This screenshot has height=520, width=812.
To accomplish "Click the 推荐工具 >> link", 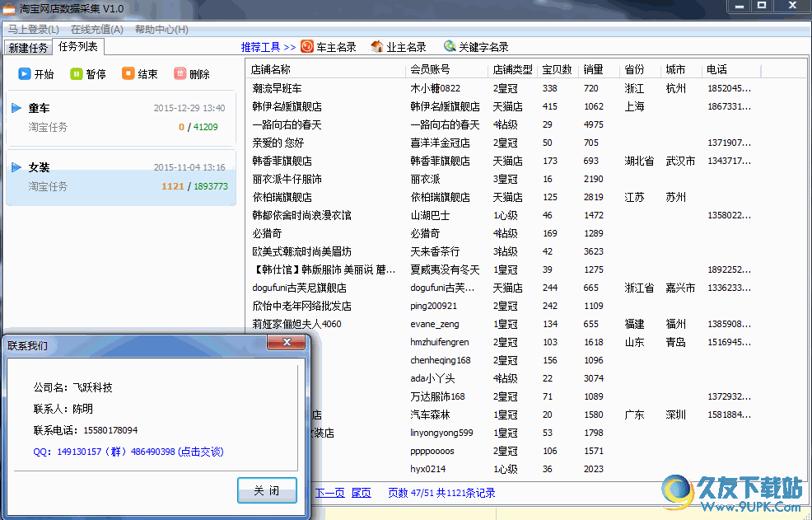I will coord(268,47).
